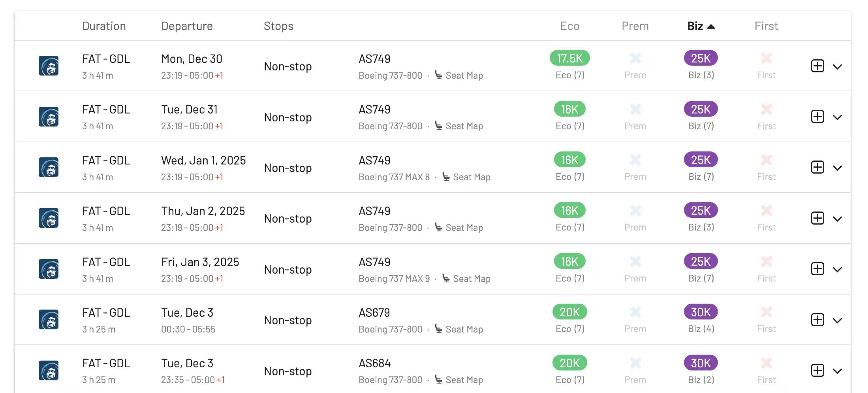
Task: Click the airline logo on the AS679 flight
Action: 49,319
